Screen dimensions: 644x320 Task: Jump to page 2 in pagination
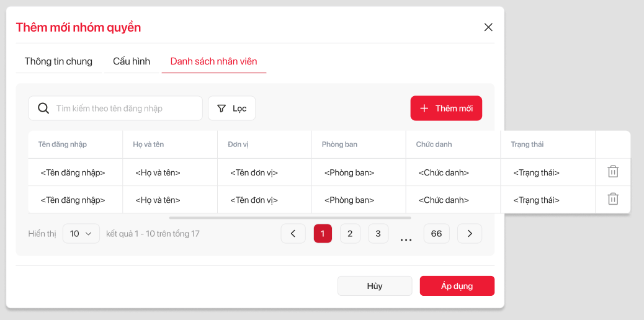pyautogui.click(x=350, y=234)
